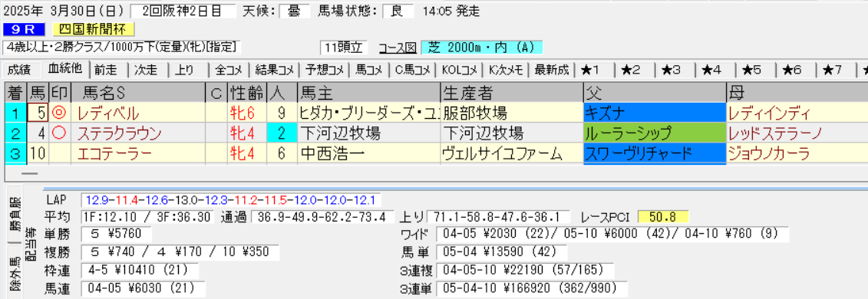This screenshot has width=868, height=299.
Task: Click the 四国新聞杯 race name label
Action: [94, 29]
